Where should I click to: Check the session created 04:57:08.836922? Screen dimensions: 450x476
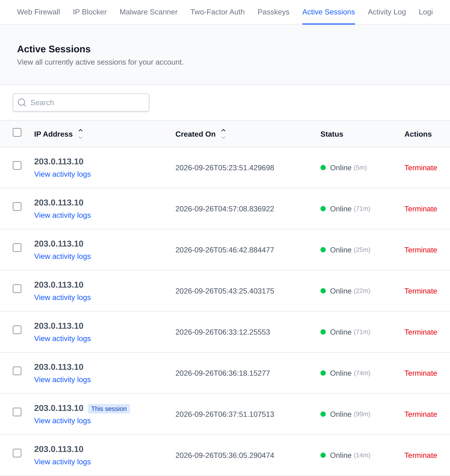[17, 207]
